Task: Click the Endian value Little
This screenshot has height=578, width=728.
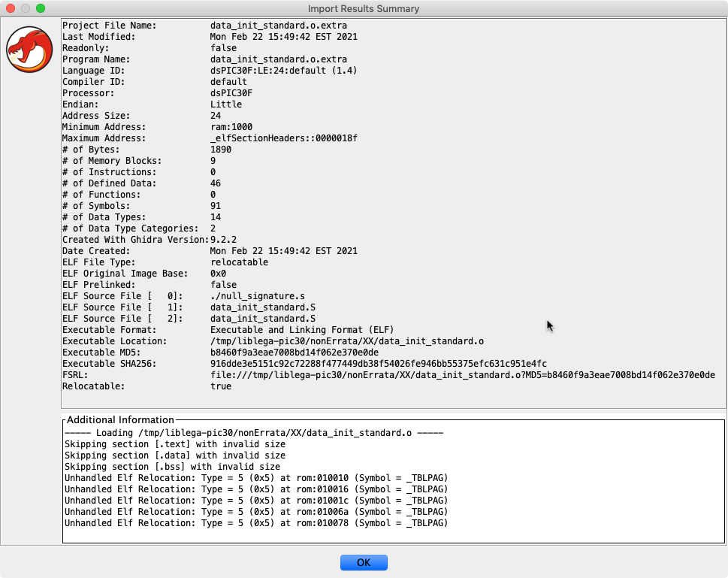Action: (226, 104)
